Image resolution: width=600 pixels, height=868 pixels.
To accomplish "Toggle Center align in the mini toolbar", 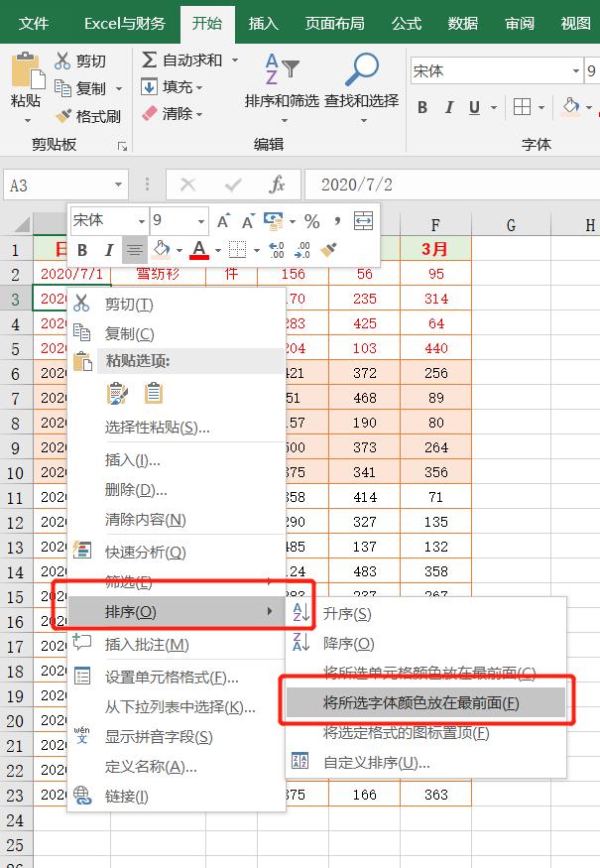I will point(135,250).
